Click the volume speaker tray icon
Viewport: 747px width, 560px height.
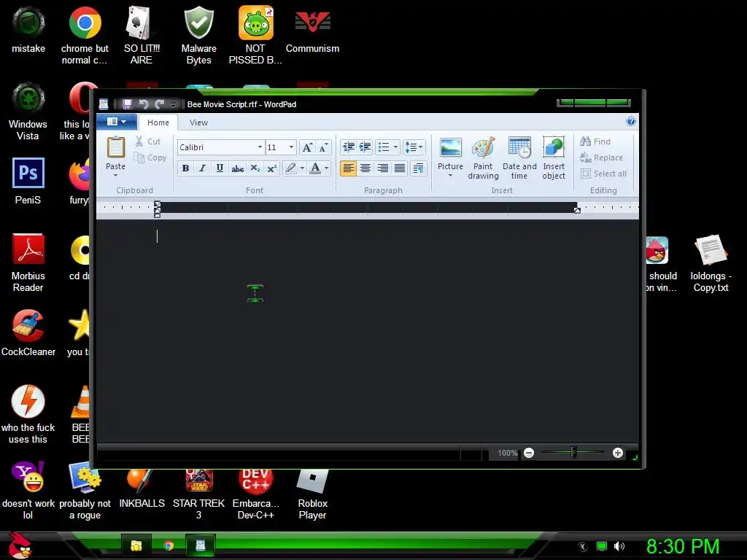619,546
